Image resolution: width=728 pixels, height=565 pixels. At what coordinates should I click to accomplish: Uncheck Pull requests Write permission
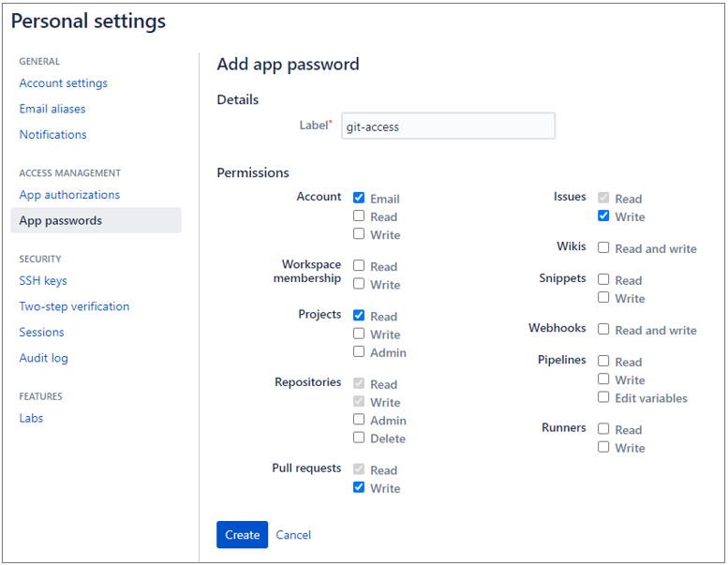pyautogui.click(x=359, y=487)
